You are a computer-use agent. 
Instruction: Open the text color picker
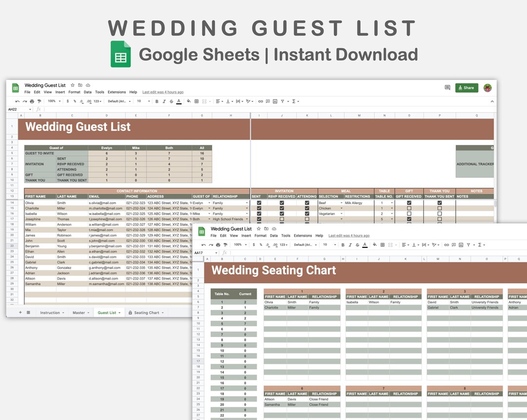point(179,101)
